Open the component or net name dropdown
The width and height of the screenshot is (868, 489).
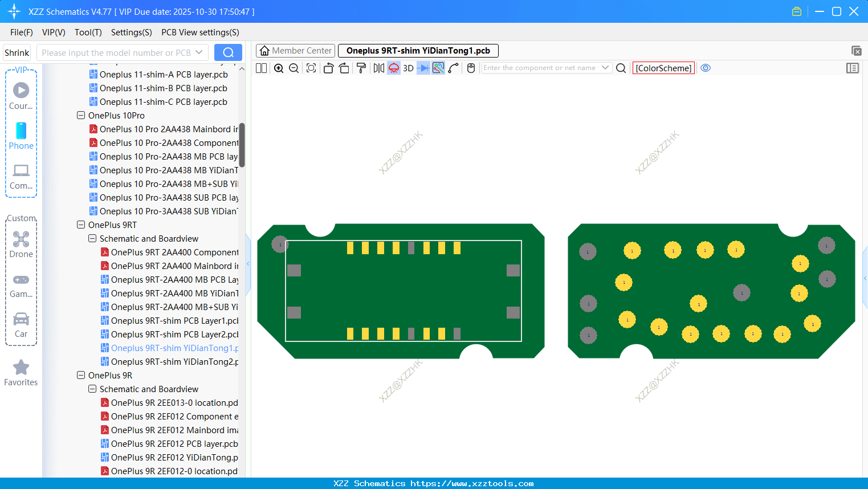tap(605, 68)
